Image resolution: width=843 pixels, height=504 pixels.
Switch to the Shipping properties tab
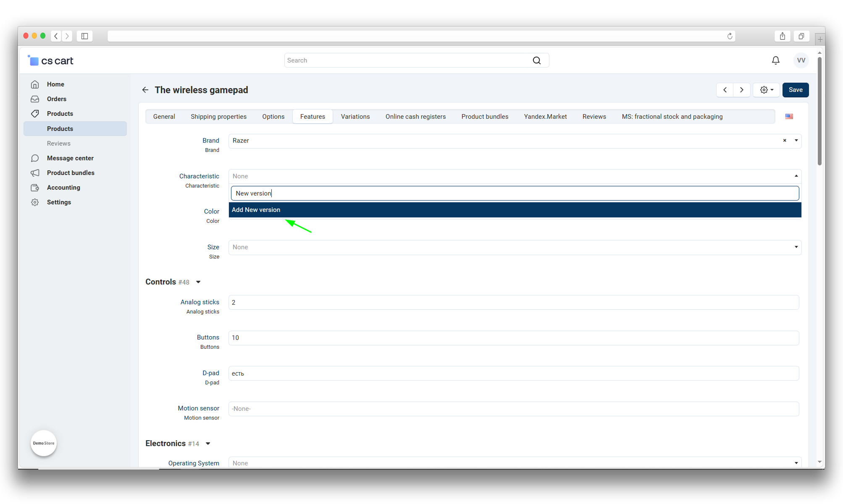(218, 117)
